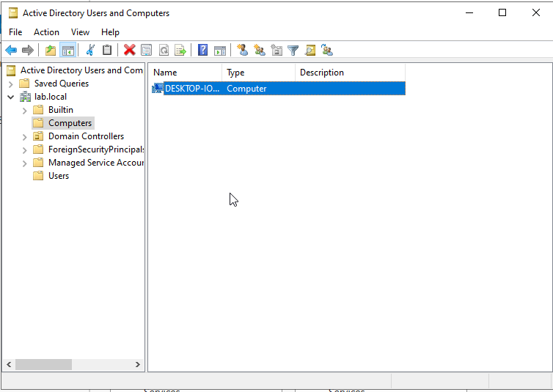Click title bar Active Directory app icon
553x392 pixels.
[13, 13]
